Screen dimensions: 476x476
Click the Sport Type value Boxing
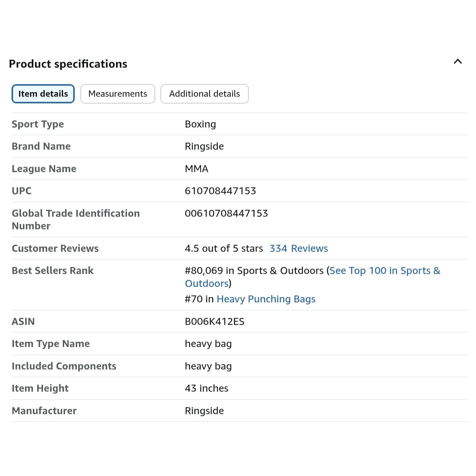coord(200,124)
